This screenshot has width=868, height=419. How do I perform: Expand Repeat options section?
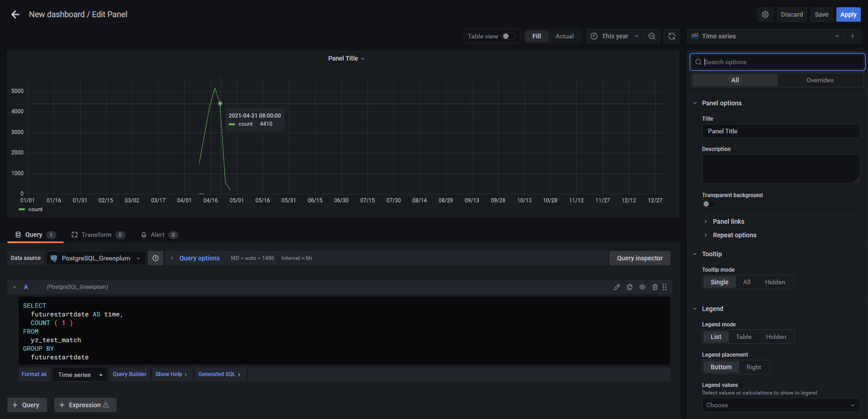pos(734,235)
